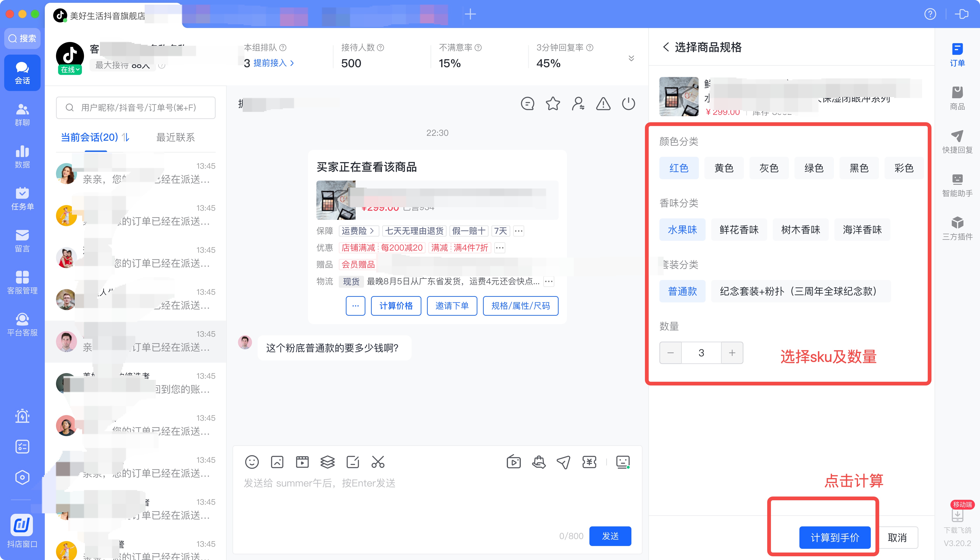The height and width of the screenshot is (560, 980).
Task: Open the 会话 conversations sidebar icon
Action: [22, 73]
